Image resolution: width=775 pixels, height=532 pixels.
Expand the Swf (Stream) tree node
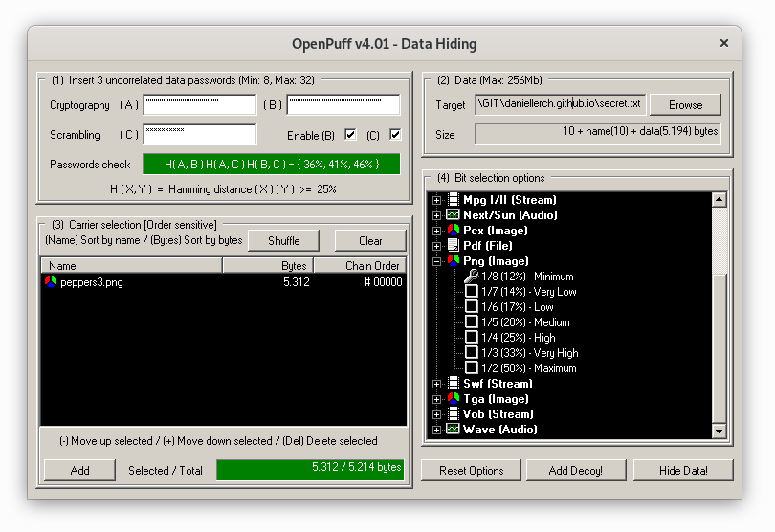[x=437, y=384]
